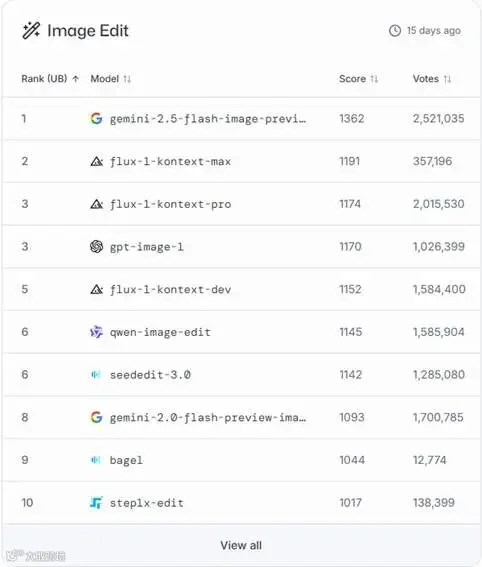Toggle sort arrows on Model column
The image size is (482, 567).
(x=127, y=79)
